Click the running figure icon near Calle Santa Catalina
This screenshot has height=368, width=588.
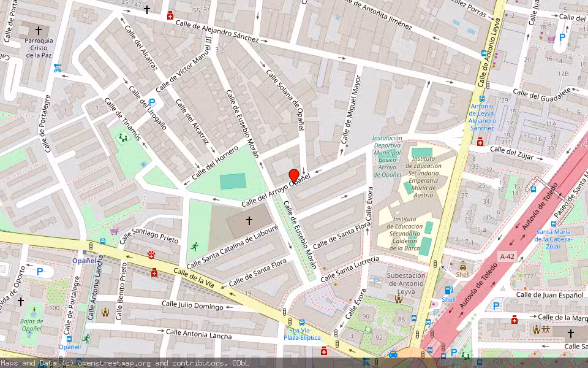[195, 247]
